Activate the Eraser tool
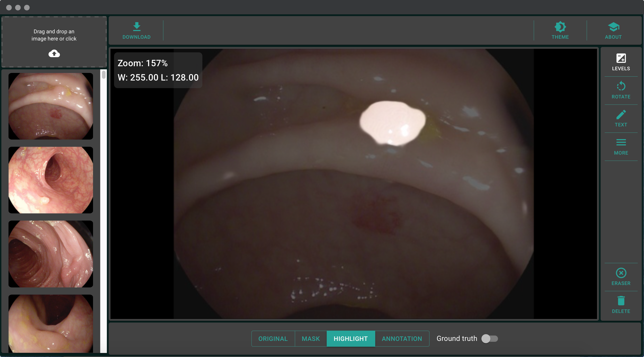644x357 pixels. pos(621,273)
